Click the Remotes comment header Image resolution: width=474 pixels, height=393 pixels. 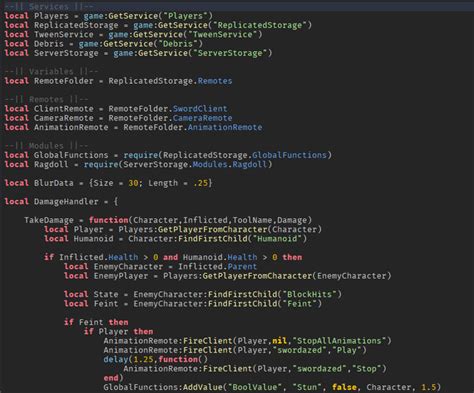coord(47,99)
